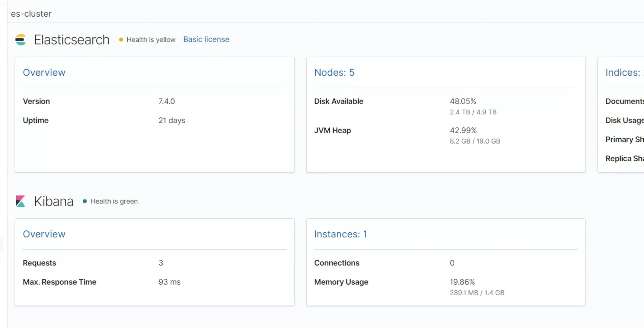Click the '8.2 GB / 19.0 GB' text
Viewport: 644px width, 328px height.
pyautogui.click(x=475, y=141)
